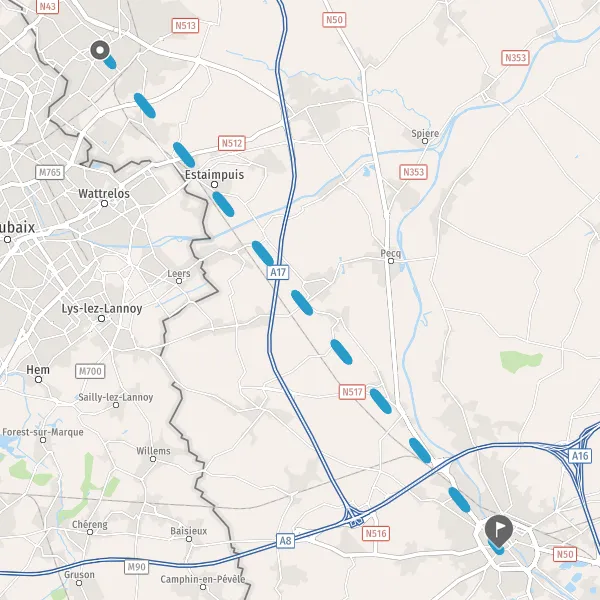The width and height of the screenshot is (600, 600).
Task: Click the A16 motorway shield
Action: 579,456
